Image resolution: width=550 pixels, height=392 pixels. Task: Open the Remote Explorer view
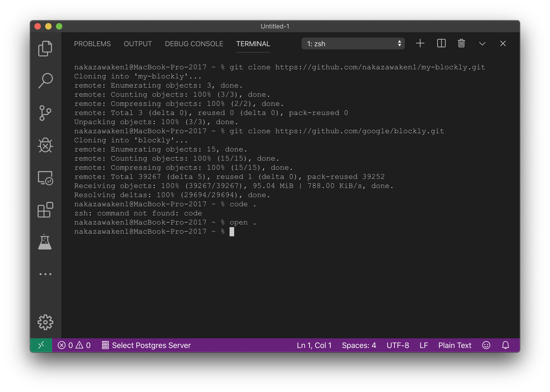(x=45, y=178)
